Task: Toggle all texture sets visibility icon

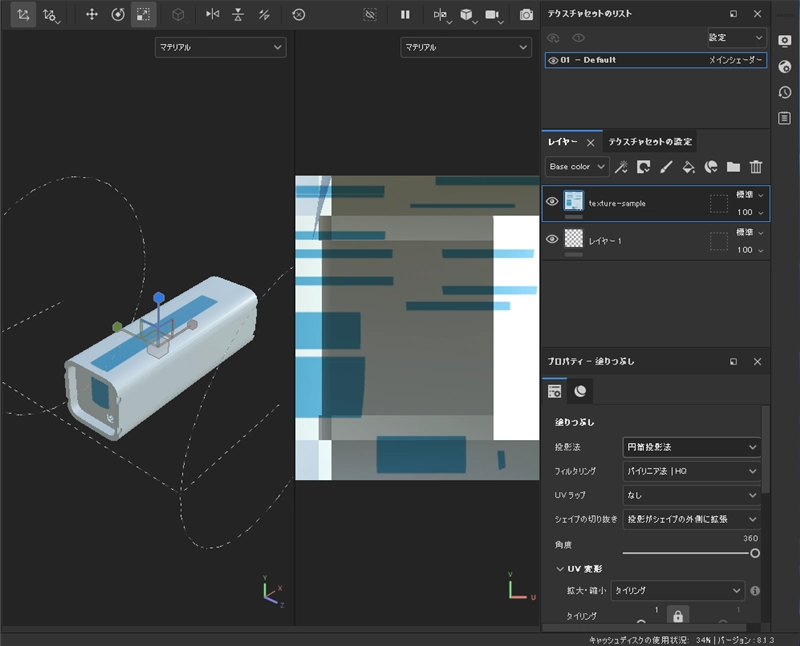Action: pos(553,38)
